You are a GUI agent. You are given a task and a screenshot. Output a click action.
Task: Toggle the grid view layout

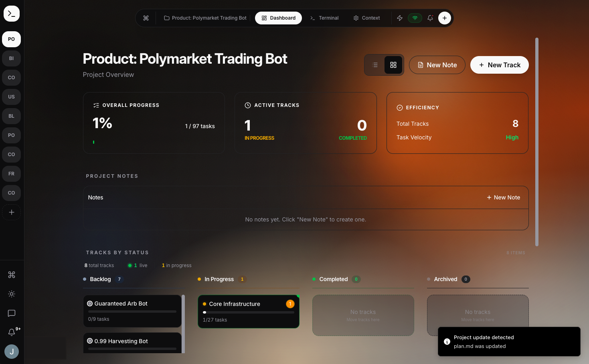tap(393, 64)
